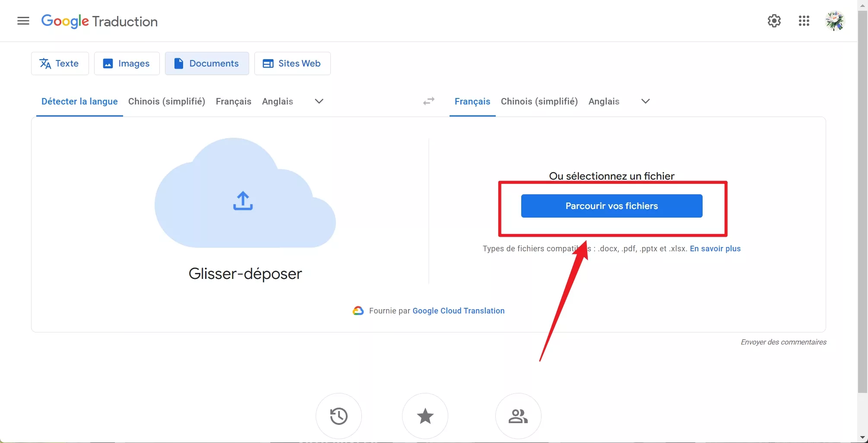Image resolution: width=868 pixels, height=443 pixels.
Task: Click Envoyer des commentaires
Action: (783, 342)
